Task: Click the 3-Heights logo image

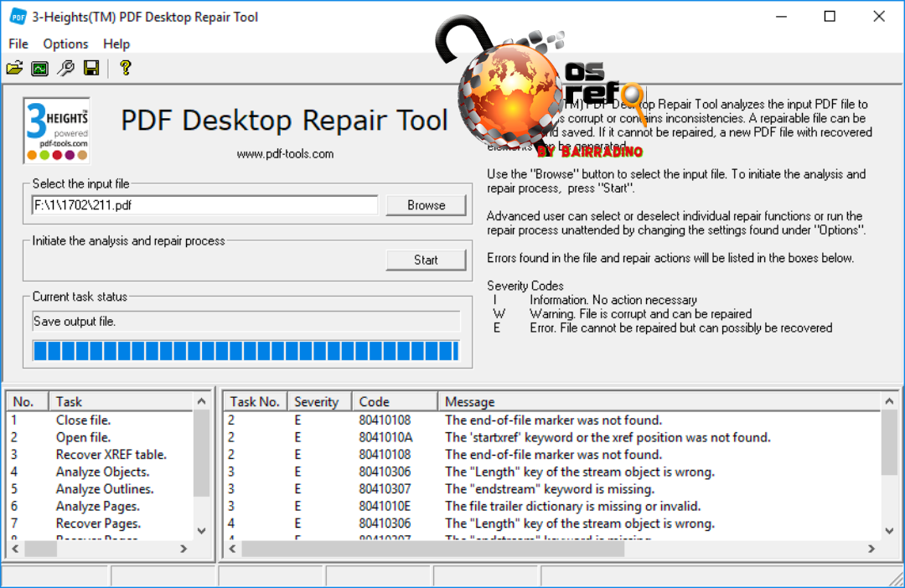Action: point(57,131)
